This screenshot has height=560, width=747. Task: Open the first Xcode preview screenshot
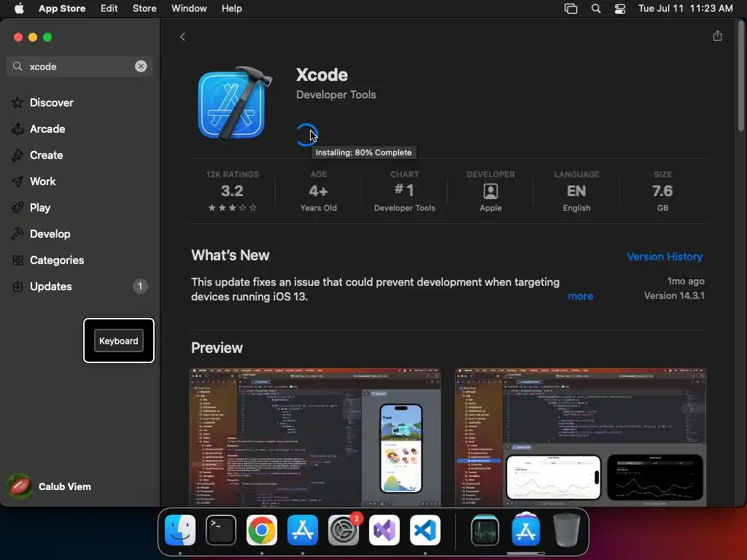315,437
